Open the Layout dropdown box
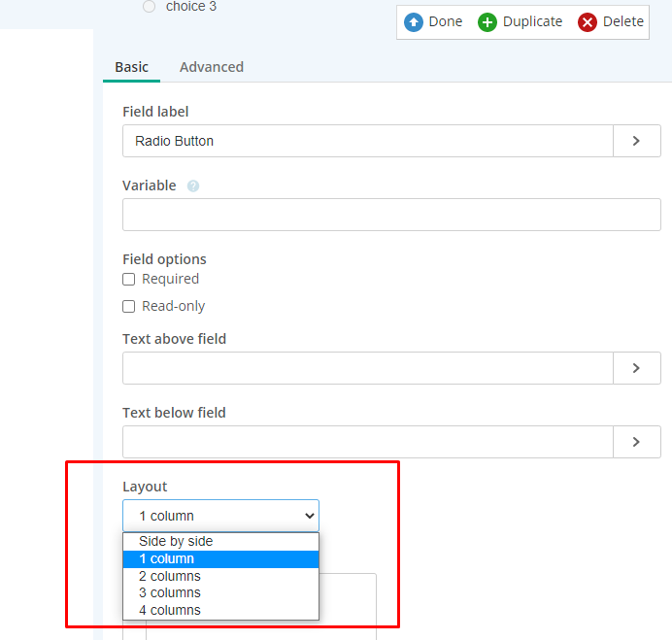This screenshot has width=672, height=640. 220,516
